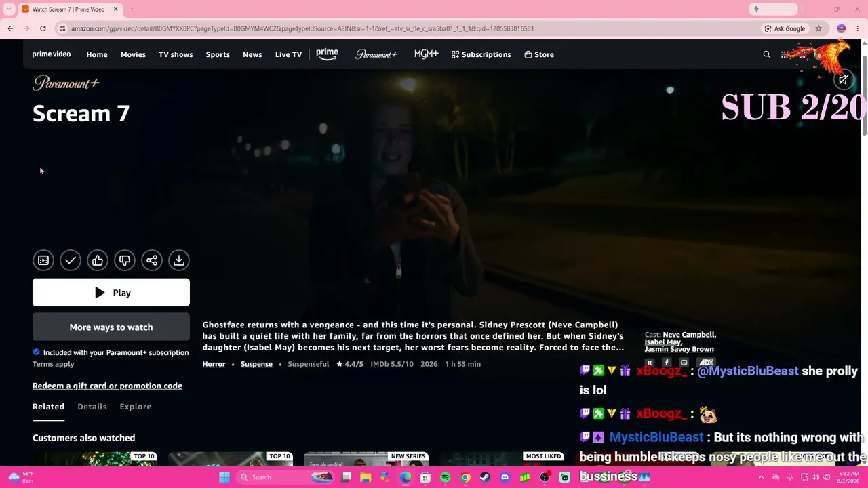Open the Horror genre link
The height and width of the screenshot is (488, 868).
(x=214, y=364)
